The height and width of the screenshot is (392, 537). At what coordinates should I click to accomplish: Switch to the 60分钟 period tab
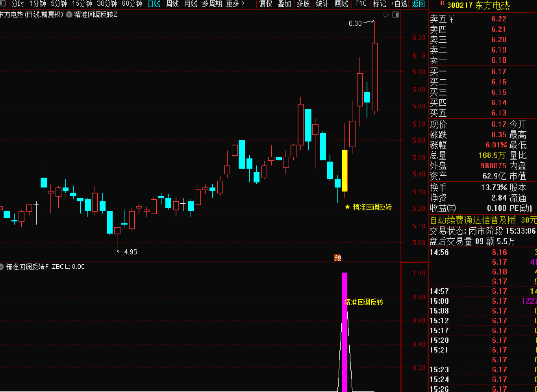click(x=132, y=4)
